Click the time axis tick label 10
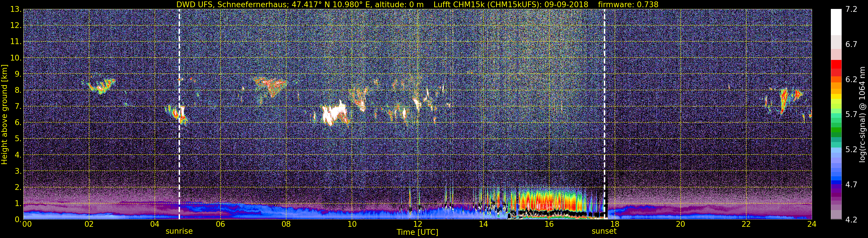 coord(351,224)
